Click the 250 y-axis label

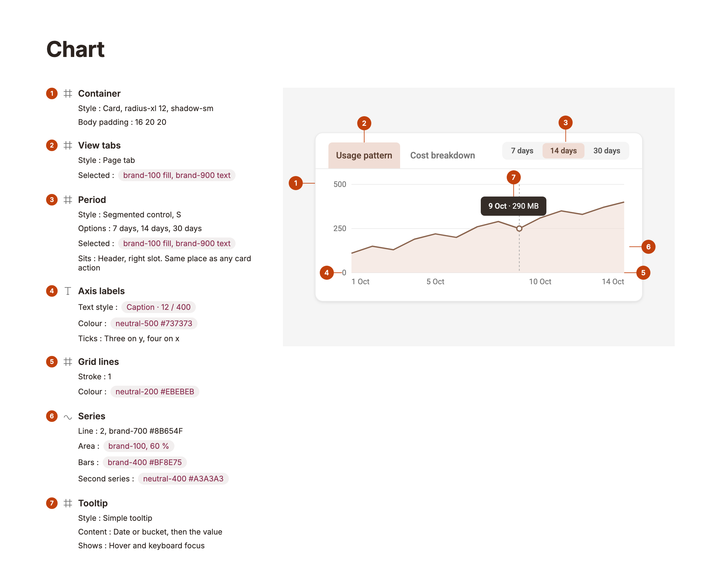click(x=339, y=228)
